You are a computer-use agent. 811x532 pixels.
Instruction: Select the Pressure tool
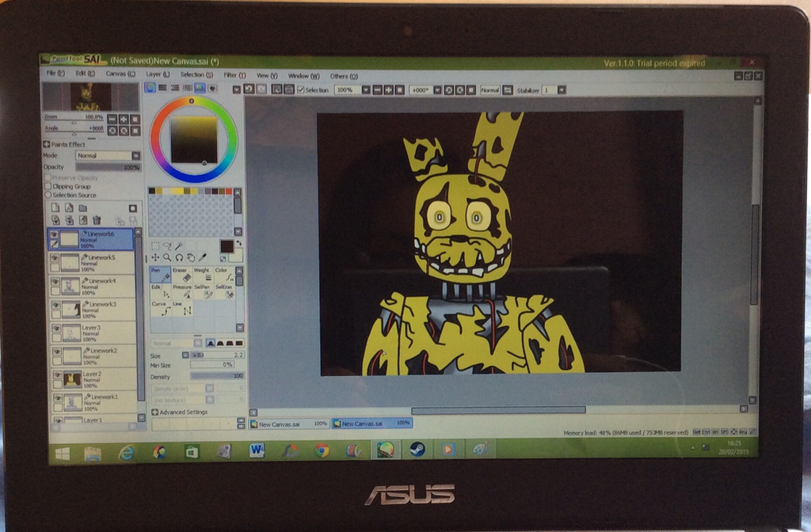181,291
